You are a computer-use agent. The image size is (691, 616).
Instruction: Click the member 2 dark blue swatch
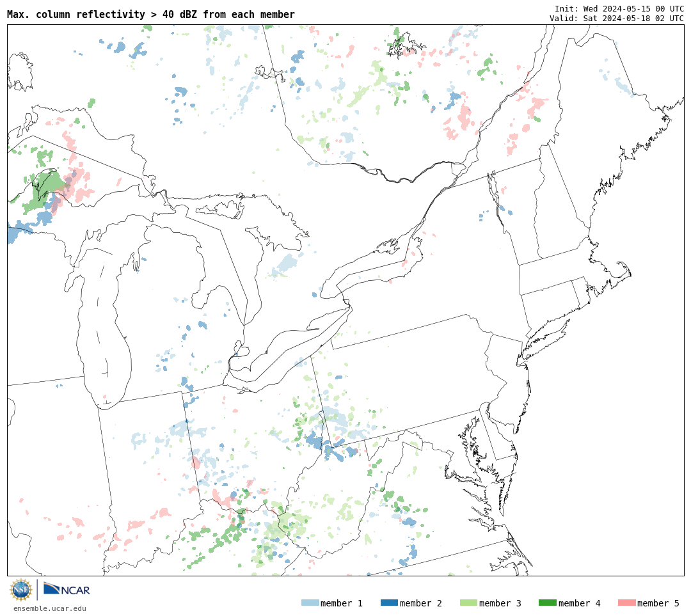point(389,603)
